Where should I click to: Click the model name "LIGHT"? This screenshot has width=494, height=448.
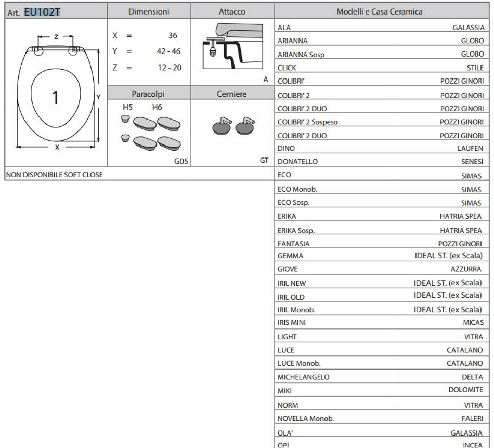pos(287,337)
